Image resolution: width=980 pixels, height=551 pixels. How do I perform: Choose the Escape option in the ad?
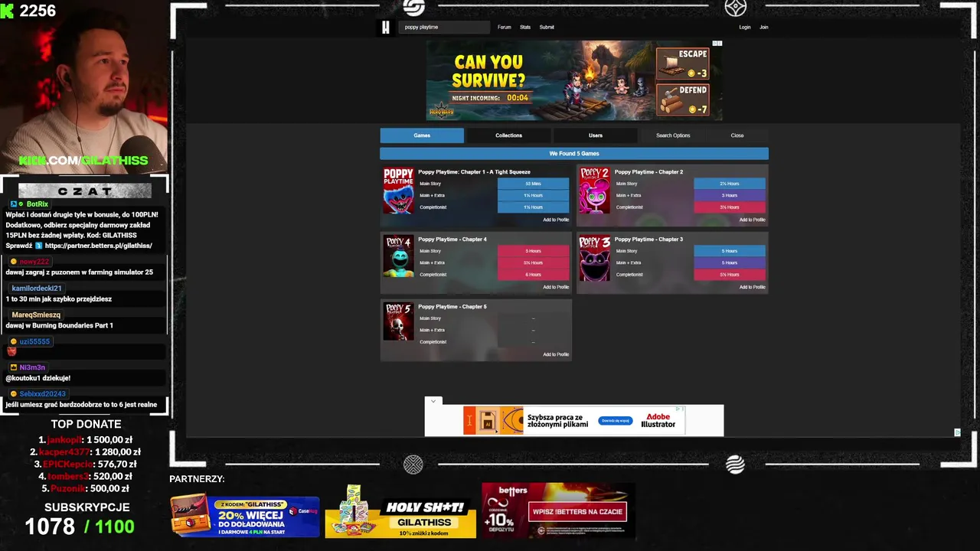pyautogui.click(x=682, y=64)
